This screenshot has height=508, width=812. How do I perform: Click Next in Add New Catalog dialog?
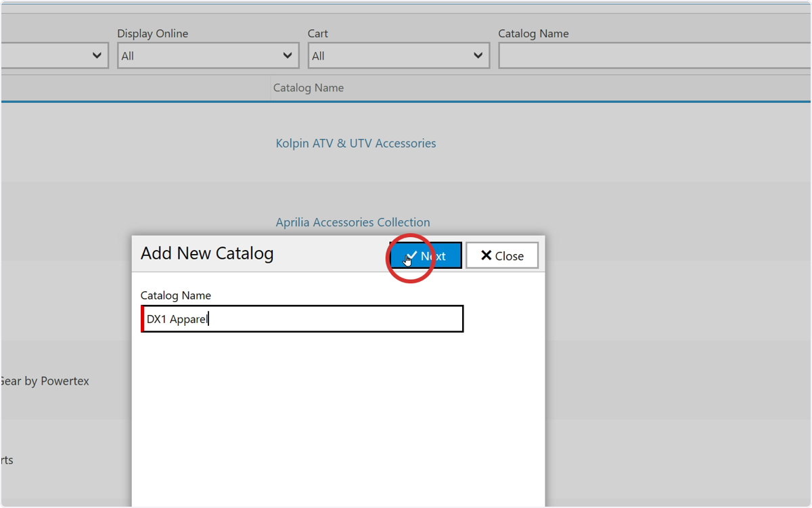pyautogui.click(x=426, y=255)
